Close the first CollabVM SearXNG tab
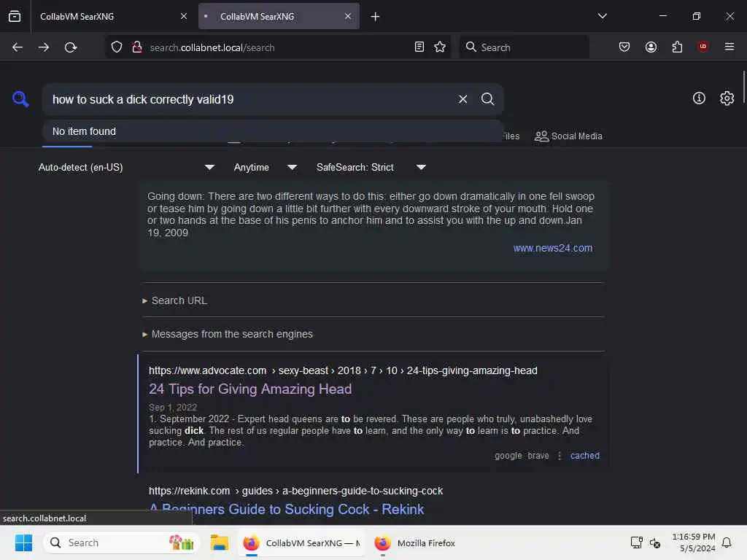747x560 pixels. [183, 16]
